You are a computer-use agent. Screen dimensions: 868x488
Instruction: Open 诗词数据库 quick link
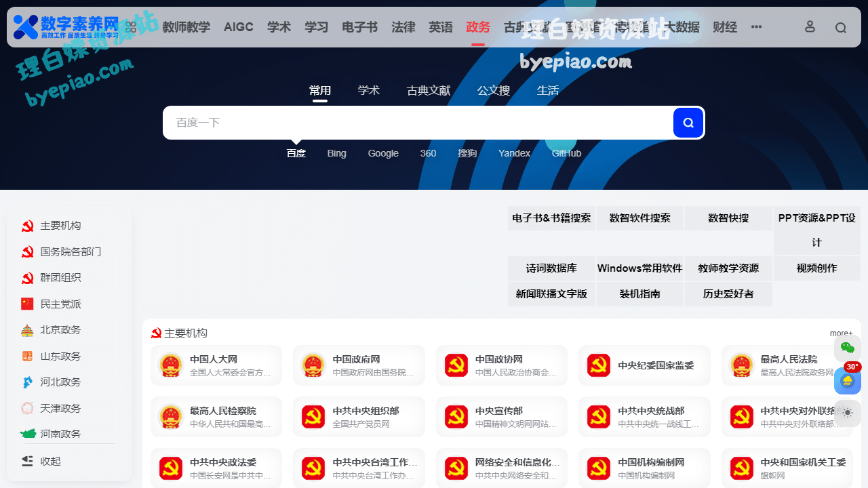coord(551,268)
